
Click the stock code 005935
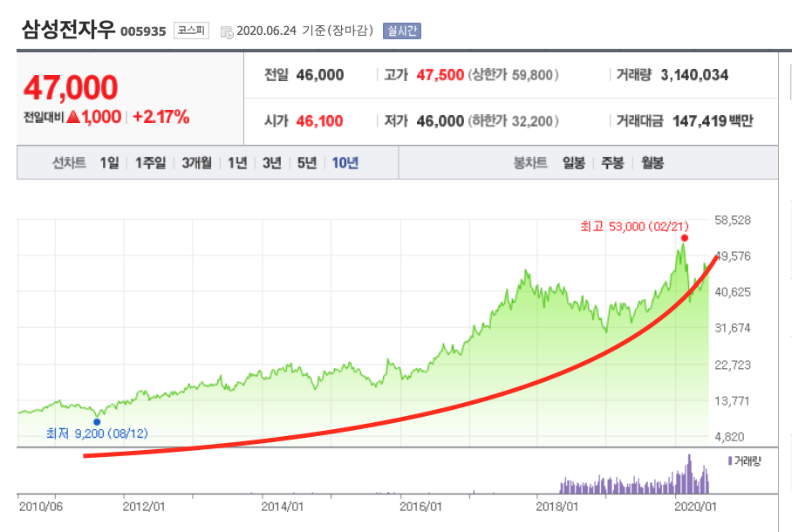[x=143, y=31]
